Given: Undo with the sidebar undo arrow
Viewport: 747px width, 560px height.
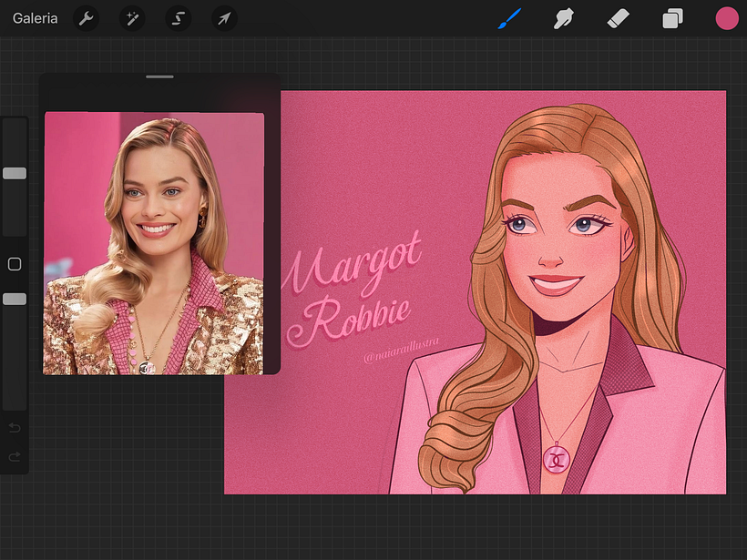Looking at the screenshot, I should pyautogui.click(x=15, y=428).
